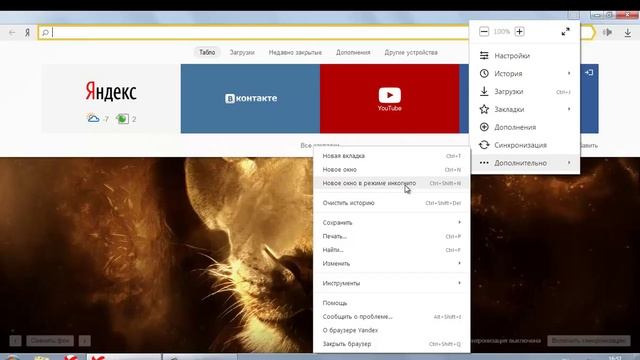
Task: Click the zoom out minus button
Action: point(484,31)
